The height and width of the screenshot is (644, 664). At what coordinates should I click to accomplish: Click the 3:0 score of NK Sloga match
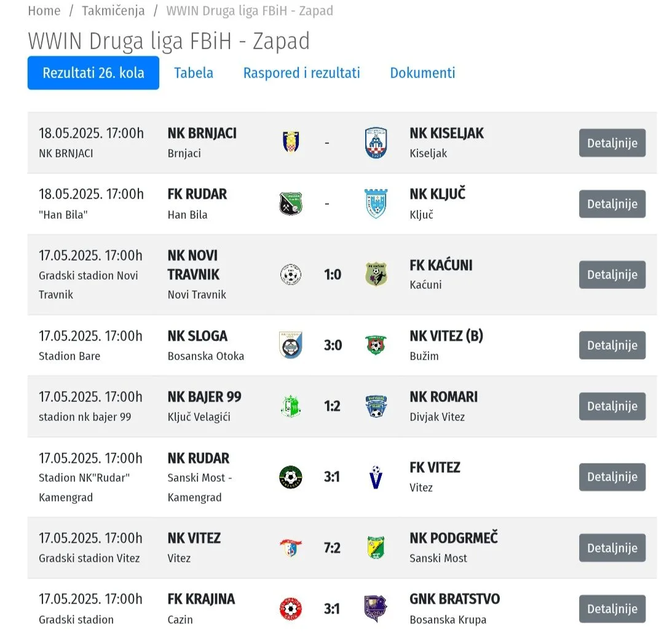pyautogui.click(x=333, y=345)
